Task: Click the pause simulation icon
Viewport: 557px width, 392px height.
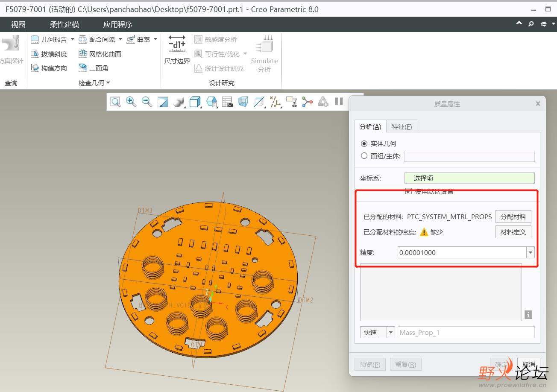Action: [x=339, y=102]
